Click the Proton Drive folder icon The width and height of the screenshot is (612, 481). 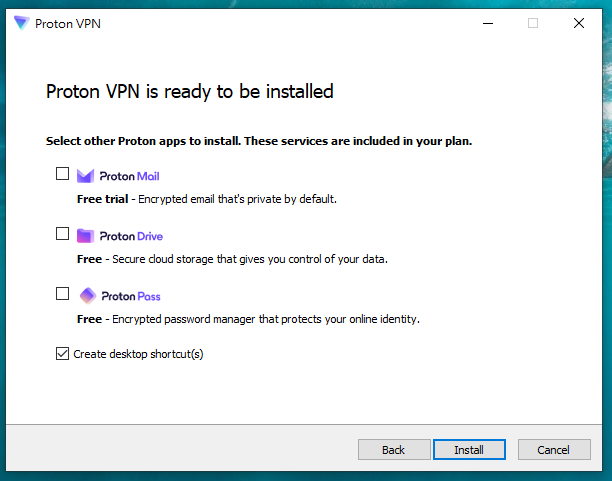[x=86, y=236]
